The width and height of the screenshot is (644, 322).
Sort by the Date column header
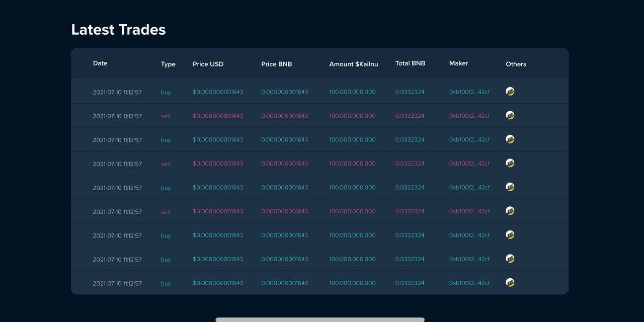click(x=100, y=63)
